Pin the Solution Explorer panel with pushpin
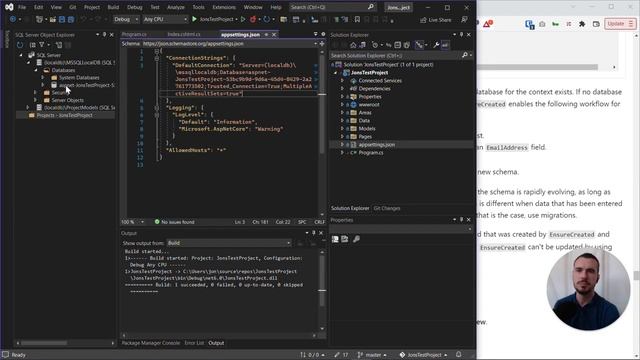This screenshot has width=640, height=360. [x=462, y=35]
